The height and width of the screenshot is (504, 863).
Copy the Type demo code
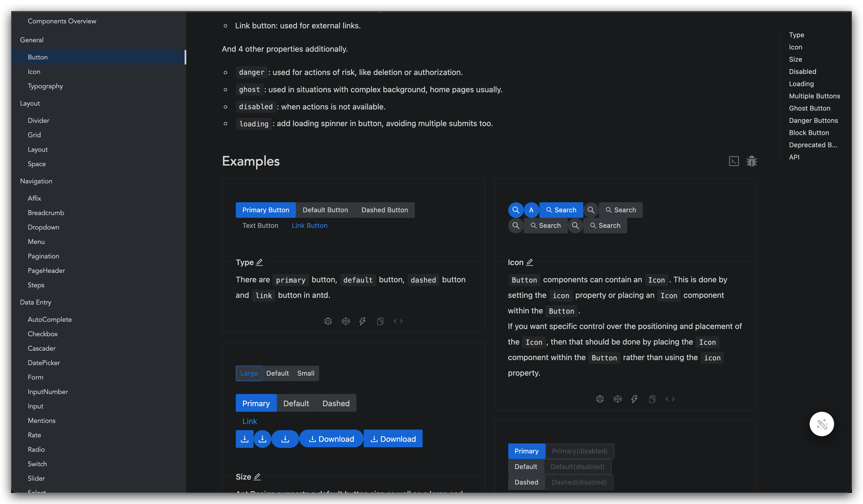tap(380, 321)
